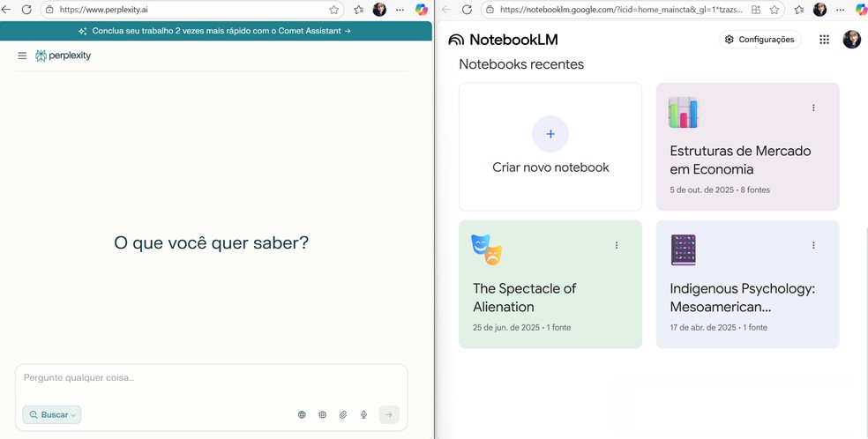Bookmark the NotebookLM page with star icon

(x=774, y=10)
